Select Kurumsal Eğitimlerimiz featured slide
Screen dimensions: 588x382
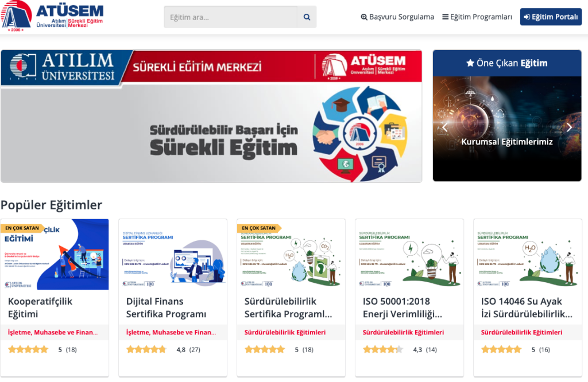pyautogui.click(x=507, y=142)
